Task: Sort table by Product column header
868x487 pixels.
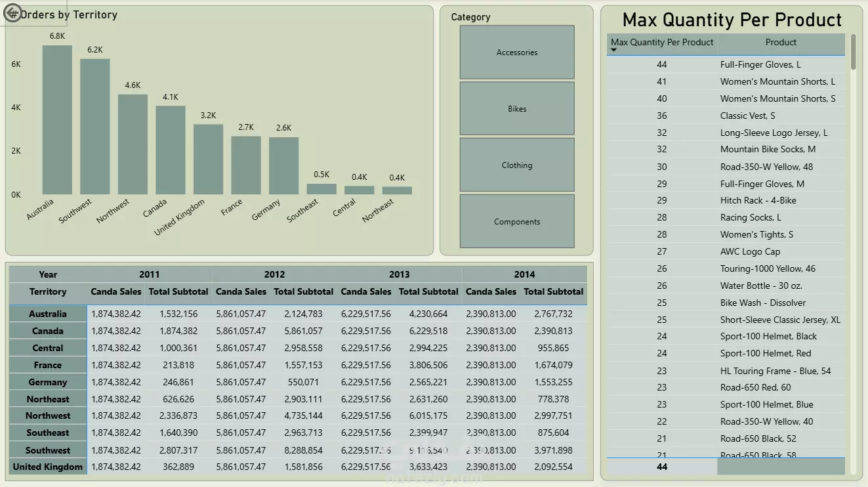Action: pos(781,42)
